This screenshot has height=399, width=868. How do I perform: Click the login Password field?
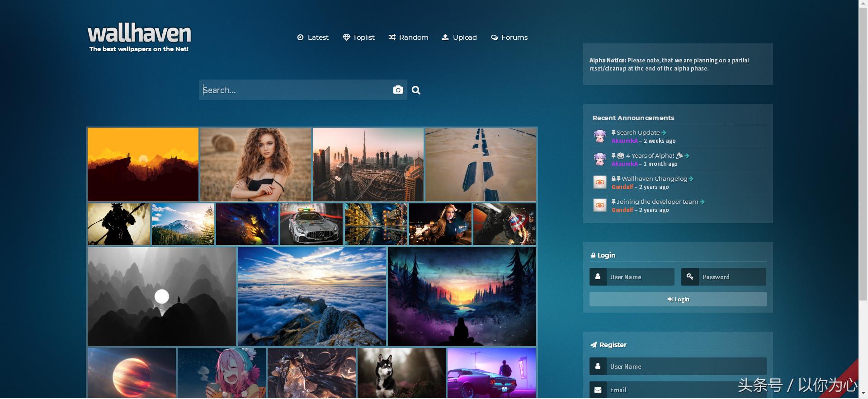[x=731, y=277]
